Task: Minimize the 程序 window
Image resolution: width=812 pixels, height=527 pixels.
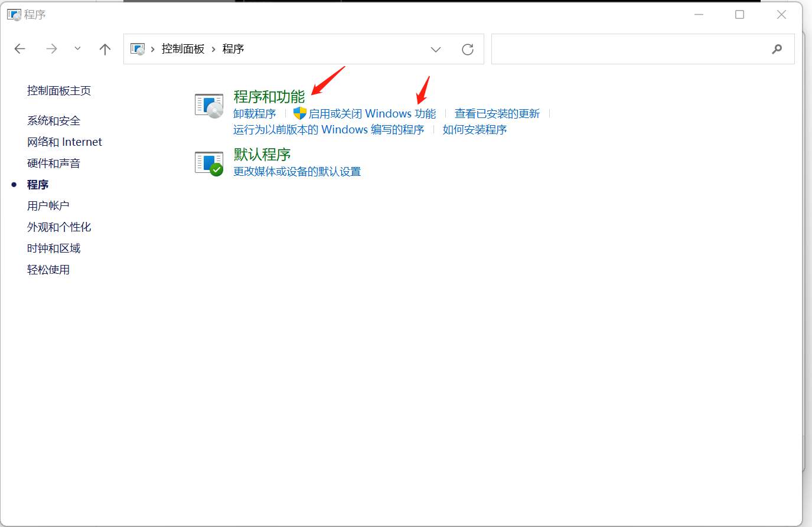Action: (699, 15)
